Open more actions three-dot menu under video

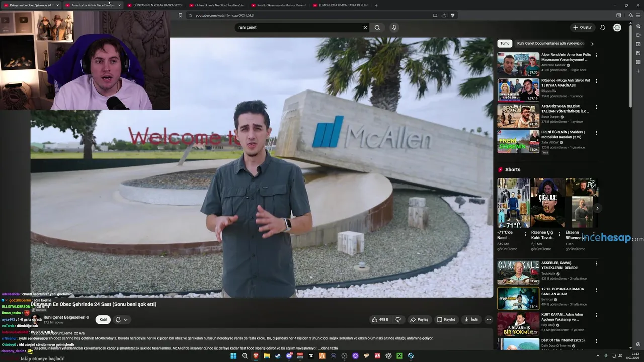[x=489, y=319]
